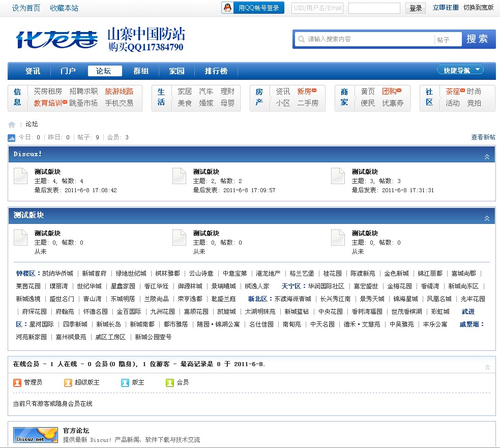Click the 版主 blue member icon
This screenshot has width=500, height=448.
[125, 382]
